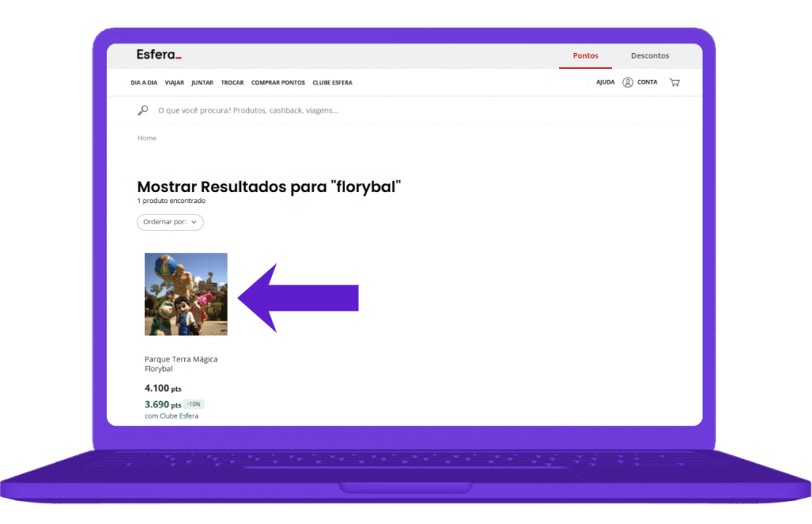Open the DIA A DIA menu
Viewport: 812px width, 524px height.
click(x=144, y=82)
